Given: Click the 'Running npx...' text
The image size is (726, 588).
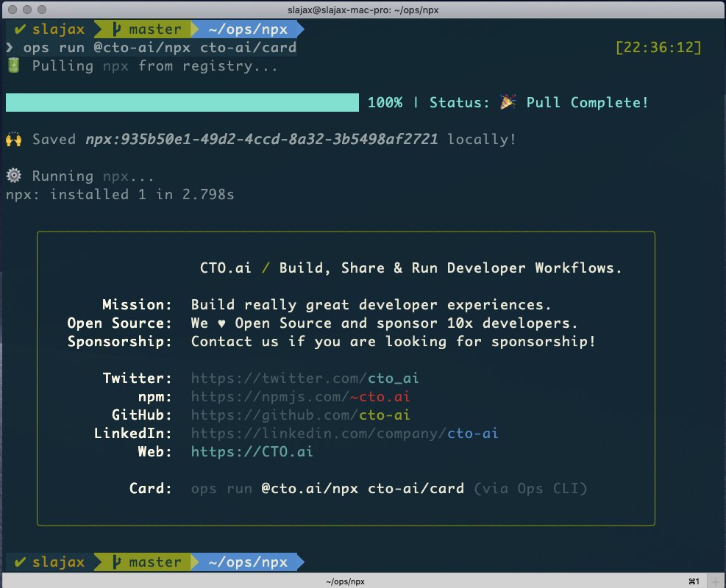Looking at the screenshot, I should pos(93,176).
